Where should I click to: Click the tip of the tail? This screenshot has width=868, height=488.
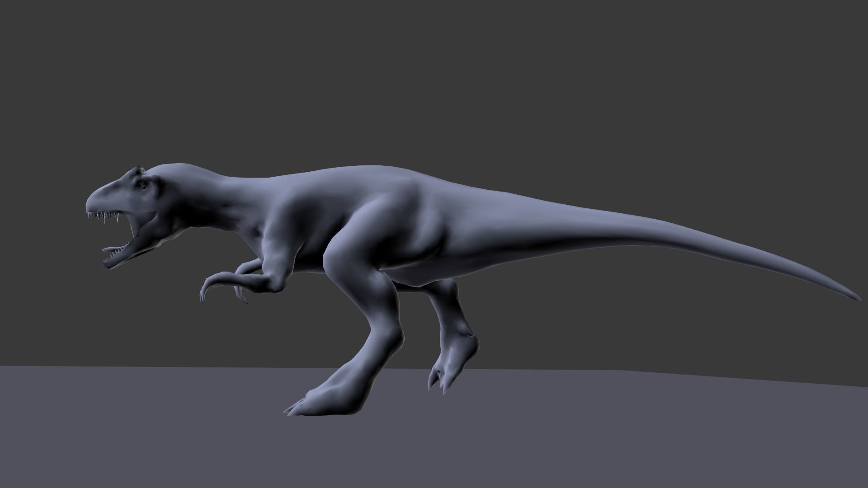854,296
